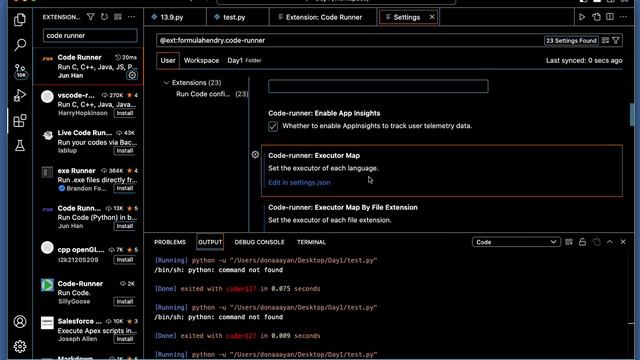The height and width of the screenshot is (360, 640).
Task: Click Edit in settings.json link
Action: point(299,182)
